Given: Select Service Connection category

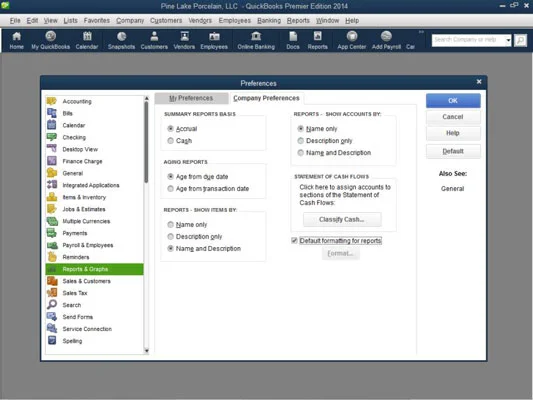Looking at the screenshot, I should tap(94, 329).
